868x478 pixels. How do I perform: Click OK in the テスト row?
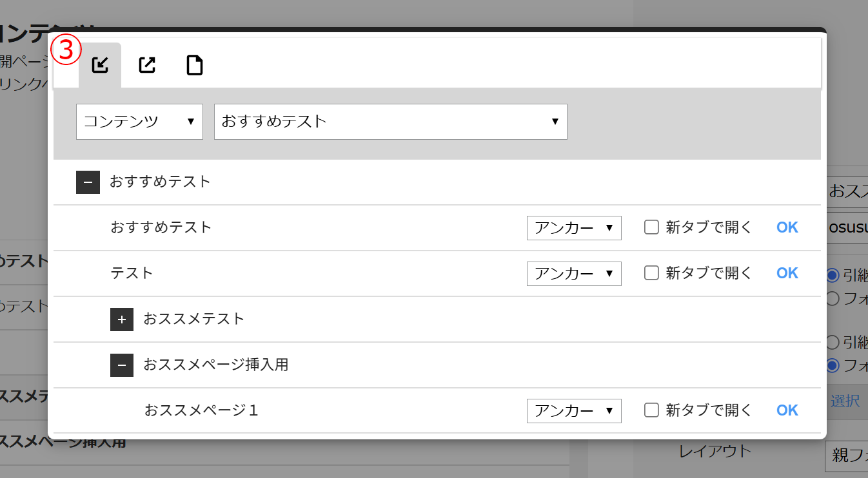tap(787, 273)
